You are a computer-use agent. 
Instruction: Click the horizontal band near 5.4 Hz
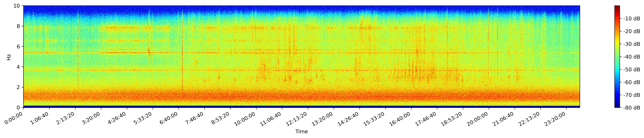click(x=301, y=53)
